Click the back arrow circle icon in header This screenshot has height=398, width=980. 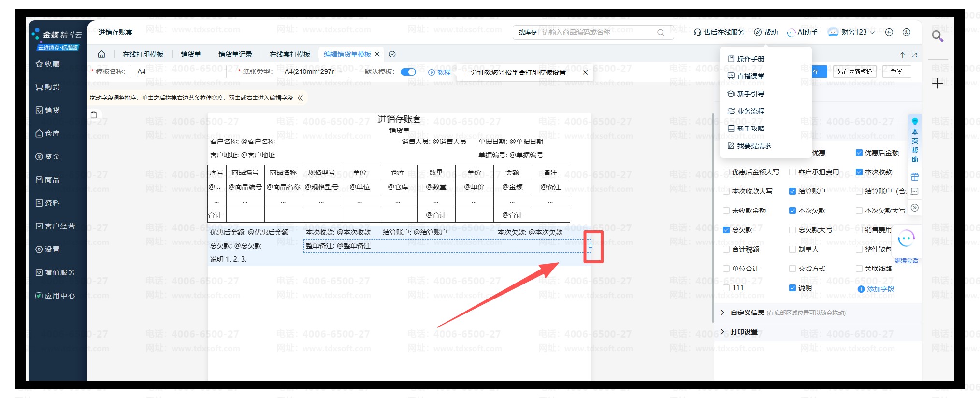point(889,32)
